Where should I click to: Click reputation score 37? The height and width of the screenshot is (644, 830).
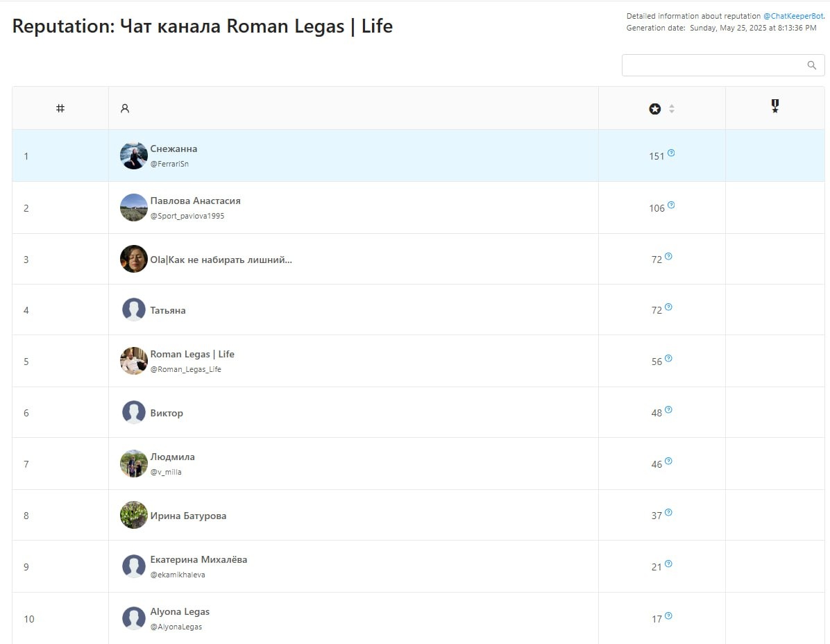(657, 516)
